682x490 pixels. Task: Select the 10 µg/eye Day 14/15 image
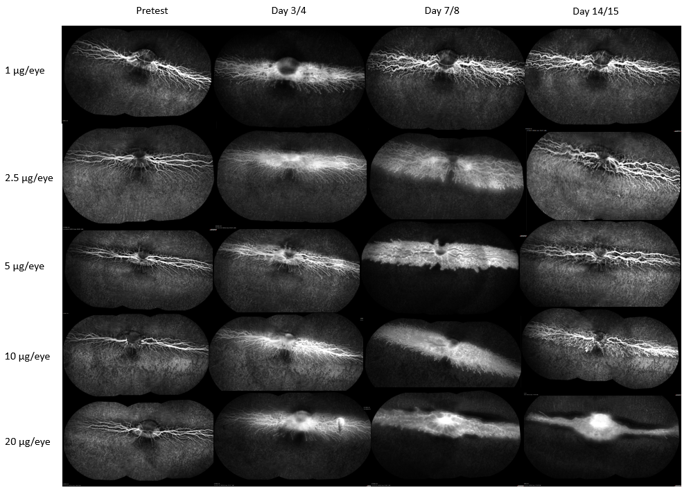pos(599,353)
